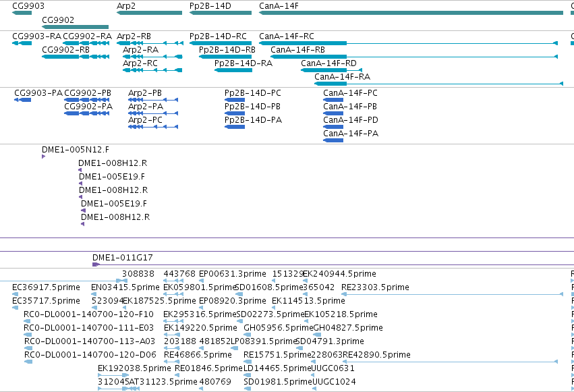Screen dimensions: 574x392
Task: Click the Arp2-RB transcript
Action: pyautogui.click(x=150, y=43)
